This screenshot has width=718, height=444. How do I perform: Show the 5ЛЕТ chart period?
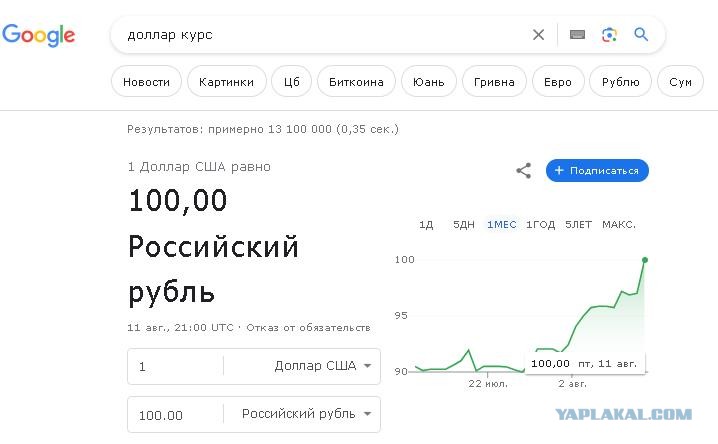pyautogui.click(x=578, y=225)
